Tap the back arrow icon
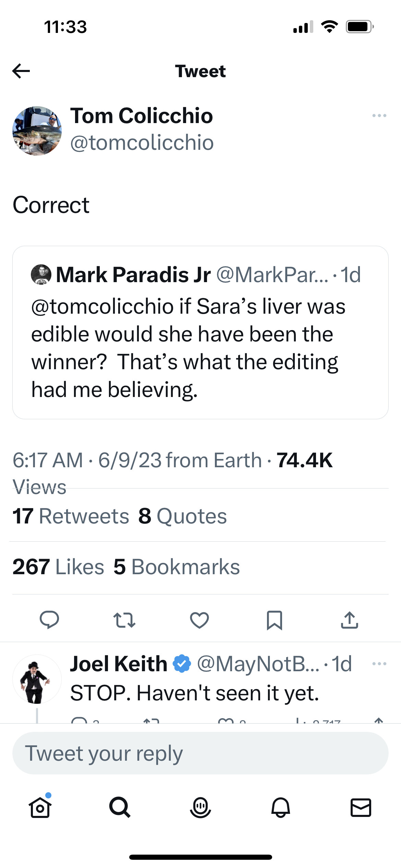 click(x=21, y=71)
